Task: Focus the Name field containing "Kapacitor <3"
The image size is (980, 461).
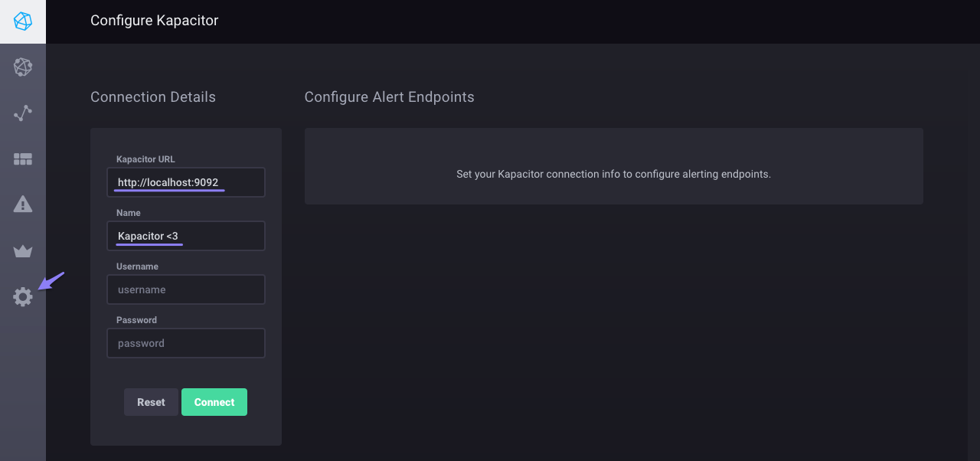Action: 186,236
